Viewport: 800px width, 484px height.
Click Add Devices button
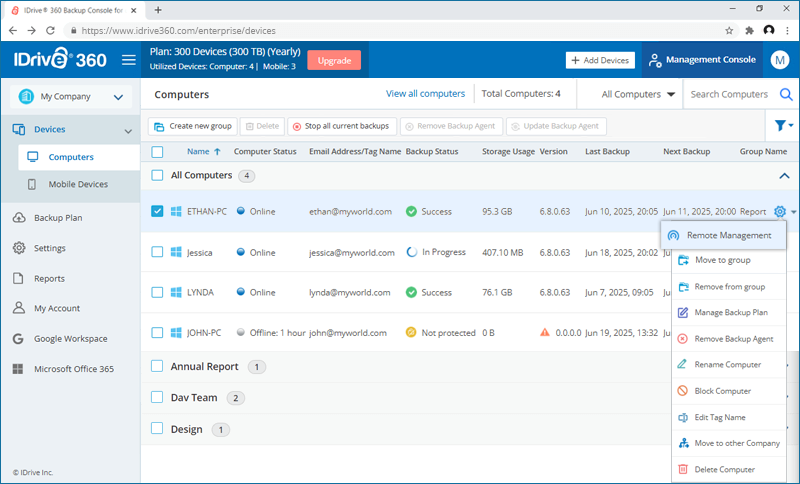point(600,60)
